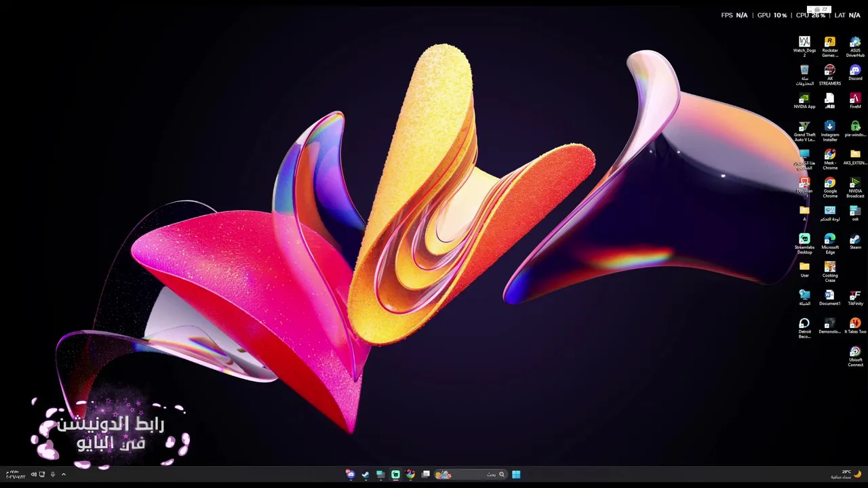868x488 pixels.
Task: Launch Discord from desktop icon
Action: pos(855,73)
